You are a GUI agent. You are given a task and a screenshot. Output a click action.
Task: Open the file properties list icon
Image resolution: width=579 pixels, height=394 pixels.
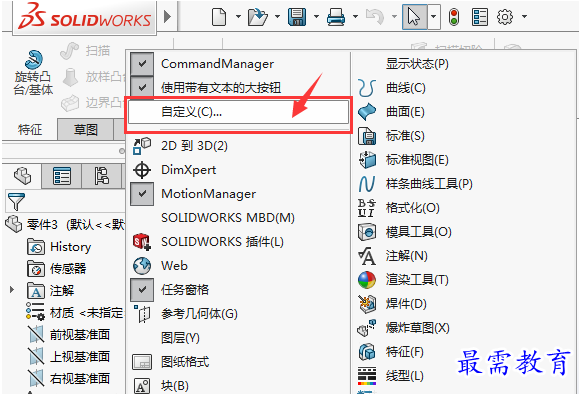(480, 17)
